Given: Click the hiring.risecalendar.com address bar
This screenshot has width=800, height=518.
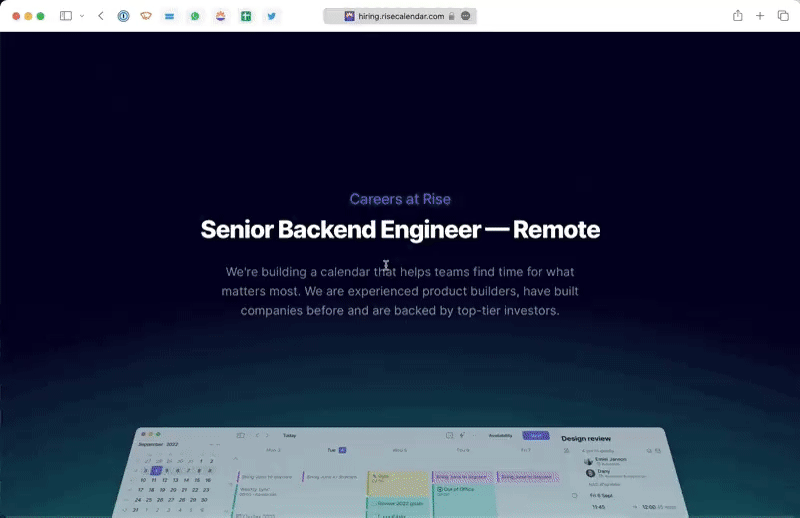Looking at the screenshot, I should (x=400, y=16).
